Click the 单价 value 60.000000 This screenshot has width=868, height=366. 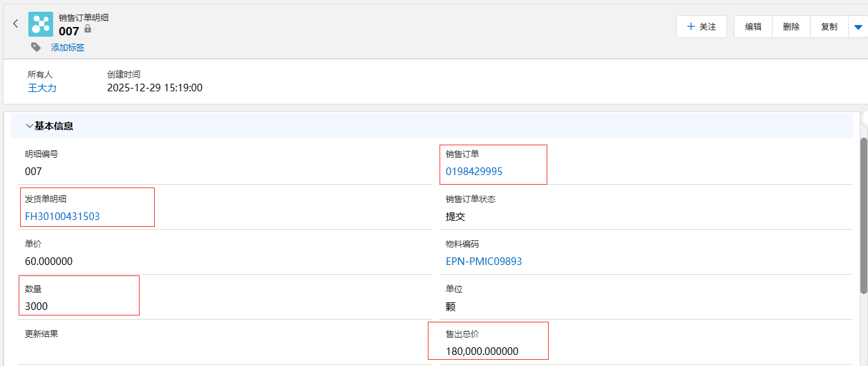48,262
